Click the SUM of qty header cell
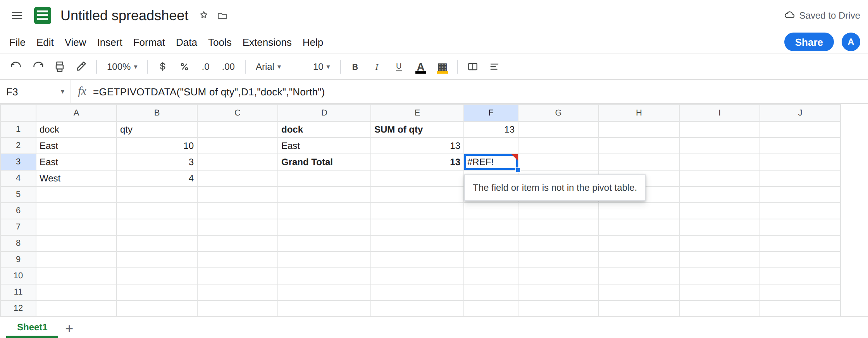The image size is (868, 338). coord(417,129)
